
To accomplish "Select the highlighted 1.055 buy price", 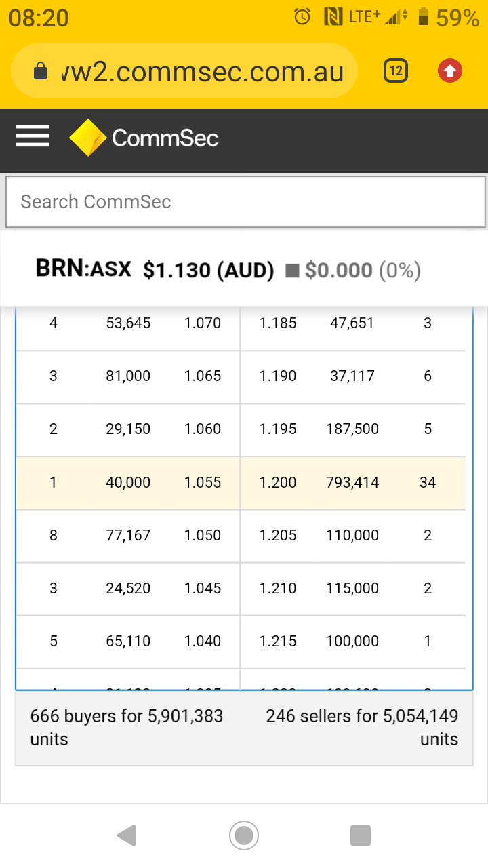I will click(x=203, y=483).
